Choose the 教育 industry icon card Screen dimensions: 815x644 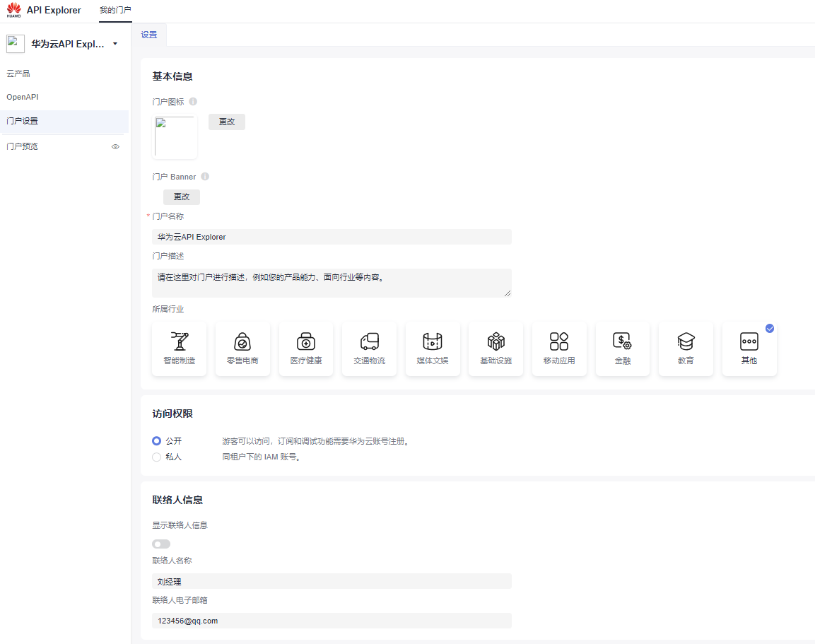coord(686,349)
